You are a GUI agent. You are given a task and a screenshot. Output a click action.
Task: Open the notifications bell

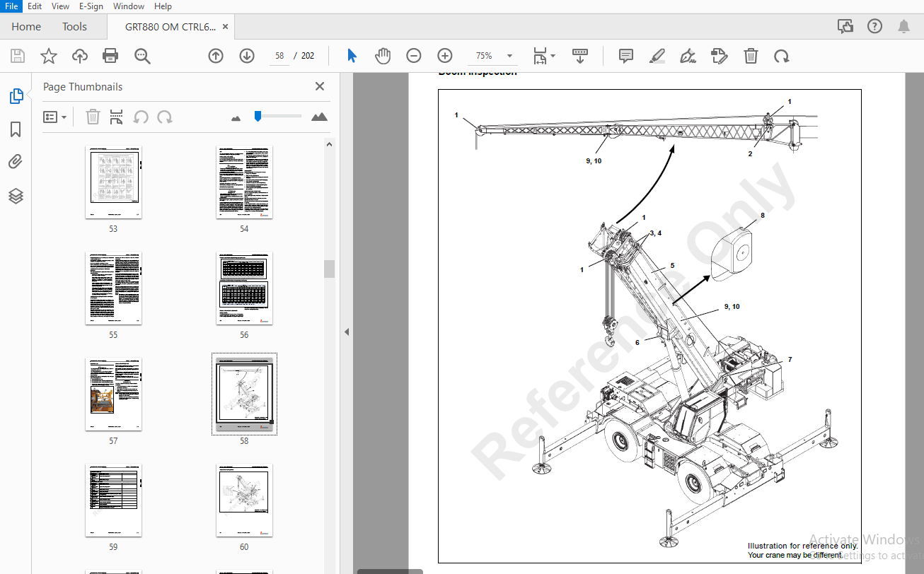click(x=903, y=27)
